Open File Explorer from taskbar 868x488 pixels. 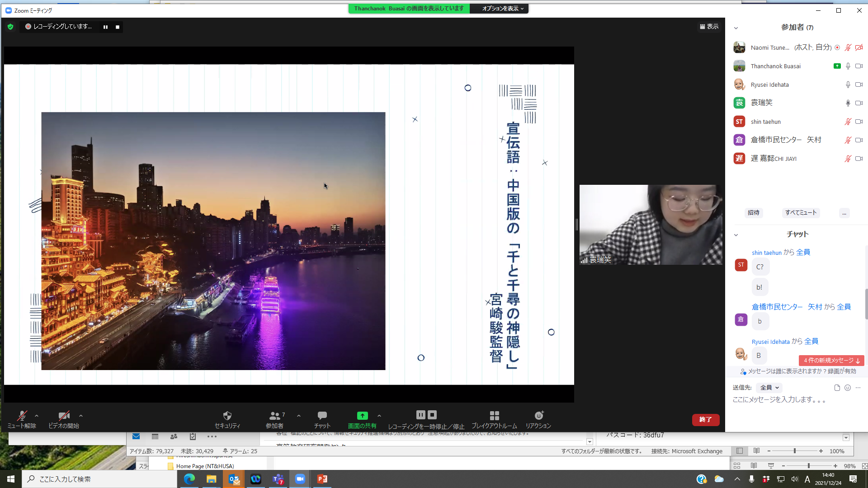(211, 479)
